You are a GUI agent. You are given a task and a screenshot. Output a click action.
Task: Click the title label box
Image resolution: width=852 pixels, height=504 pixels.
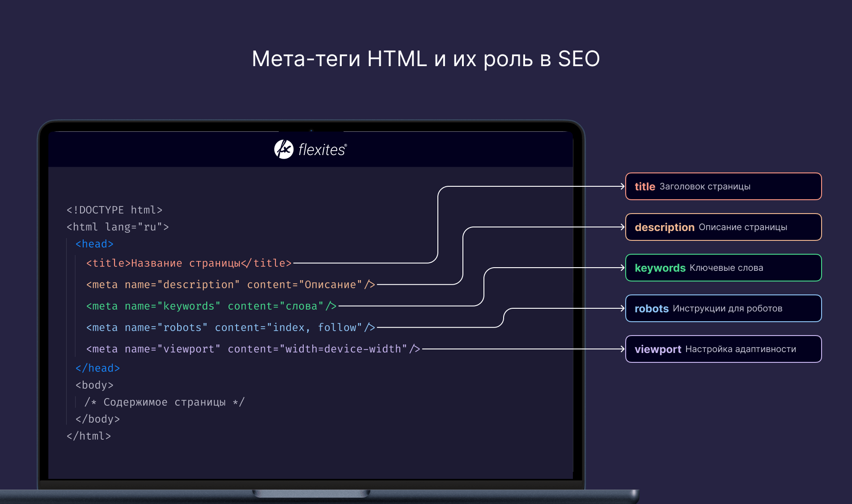(723, 186)
